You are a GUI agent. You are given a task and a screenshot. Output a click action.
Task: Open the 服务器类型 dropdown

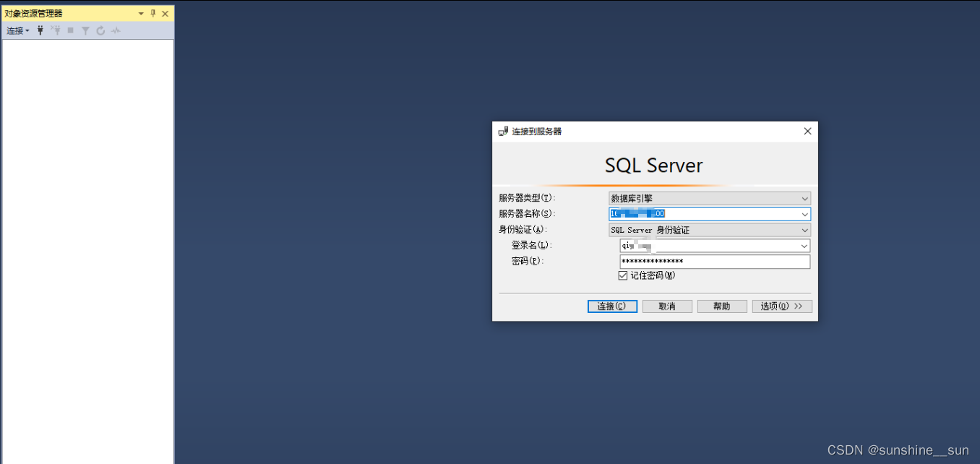click(x=710, y=198)
